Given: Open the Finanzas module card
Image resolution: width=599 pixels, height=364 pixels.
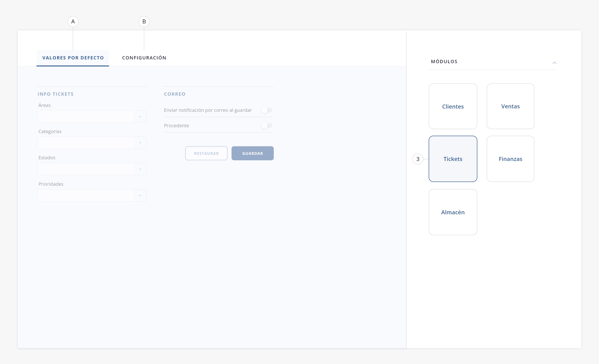Looking at the screenshot, I should [510, 159].
